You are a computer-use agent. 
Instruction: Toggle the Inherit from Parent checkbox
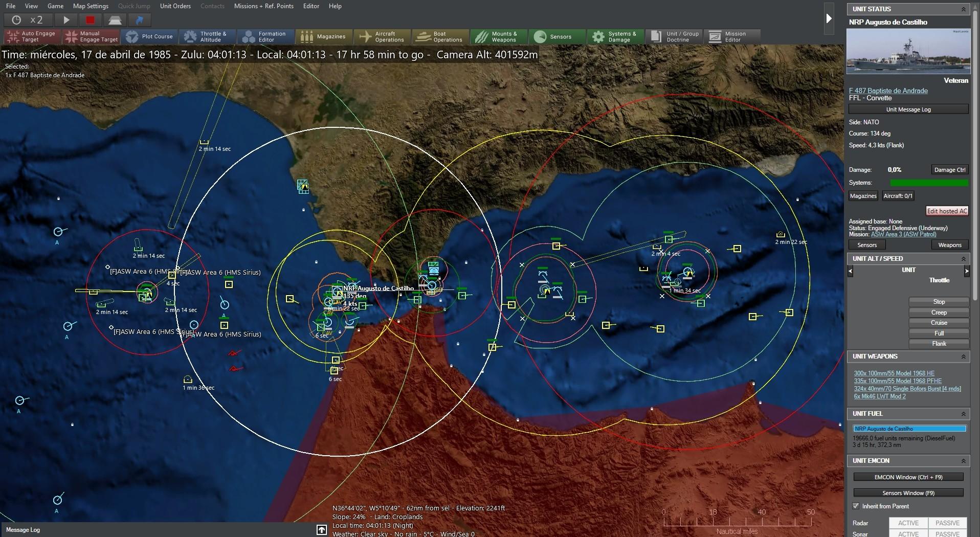[x=856, y=506]
